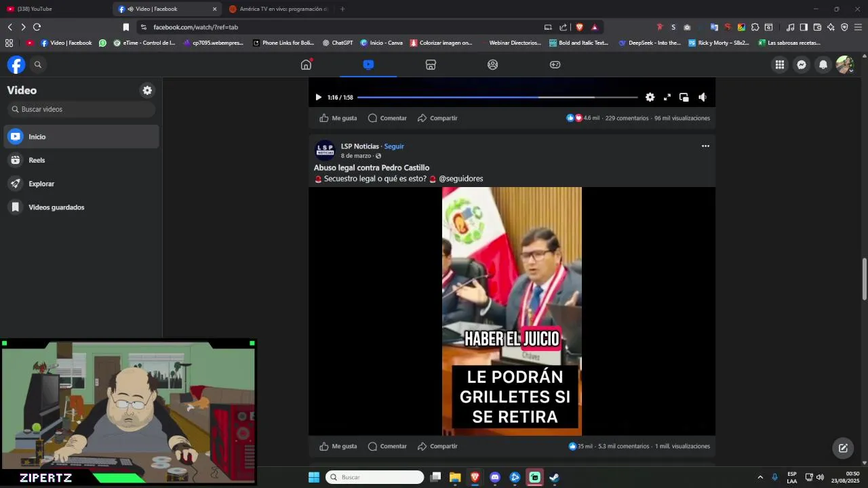The height and width of the screenshot is (488, 868).
Task: Open Video settings gear in sidebar
Action: [x=147, y=90]
